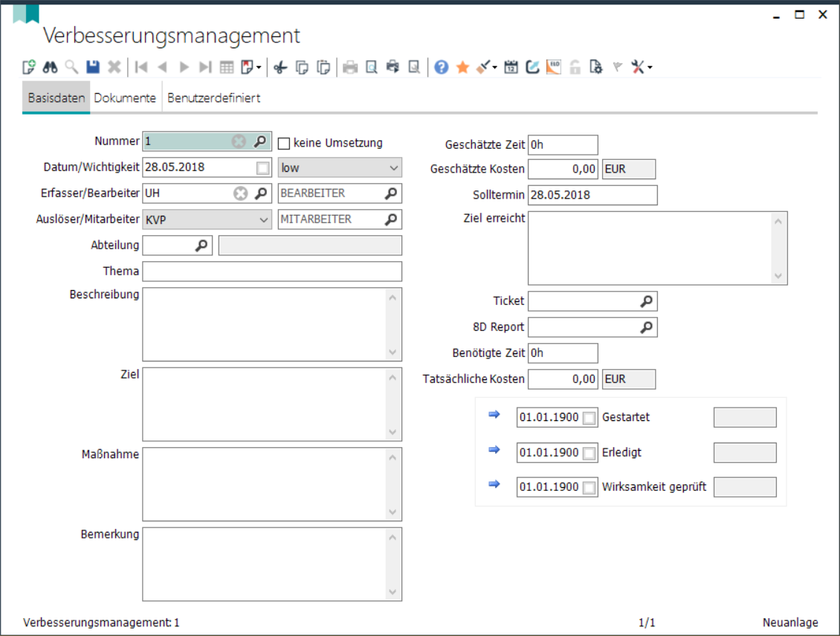Click into the Thema input field

coord(272,272)
